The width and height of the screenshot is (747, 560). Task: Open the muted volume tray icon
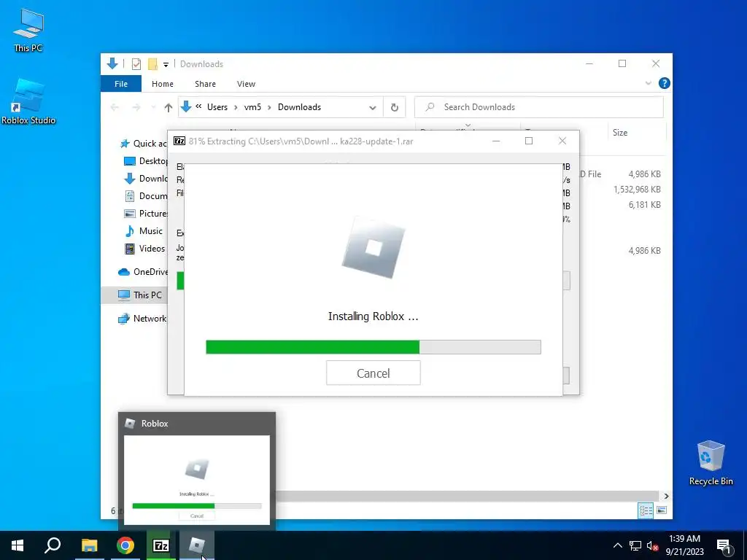(x=653, y=545)
